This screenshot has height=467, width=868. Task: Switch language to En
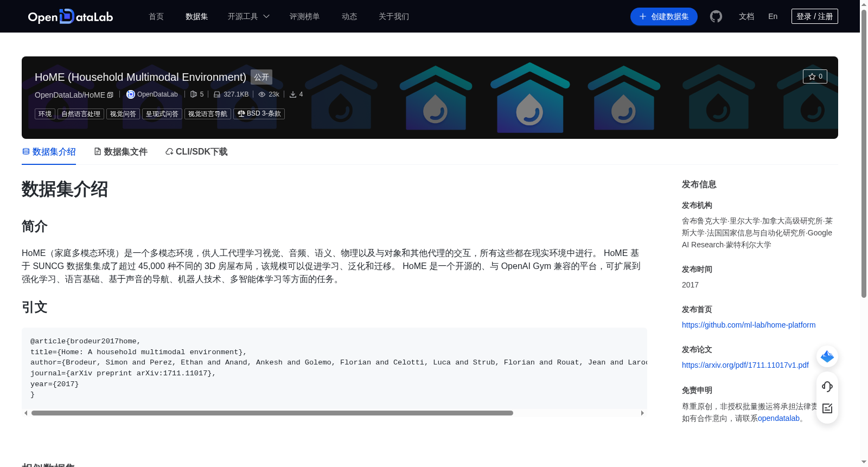[773, 16]
